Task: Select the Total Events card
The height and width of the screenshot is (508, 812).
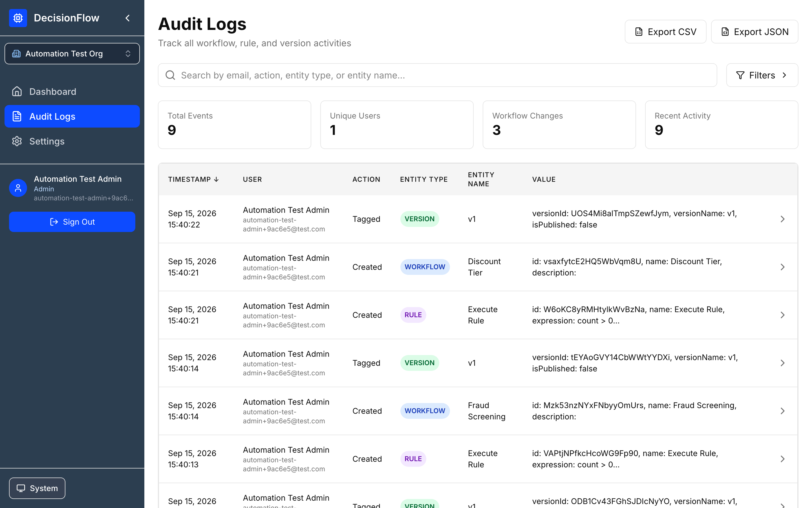Action: 235,125
